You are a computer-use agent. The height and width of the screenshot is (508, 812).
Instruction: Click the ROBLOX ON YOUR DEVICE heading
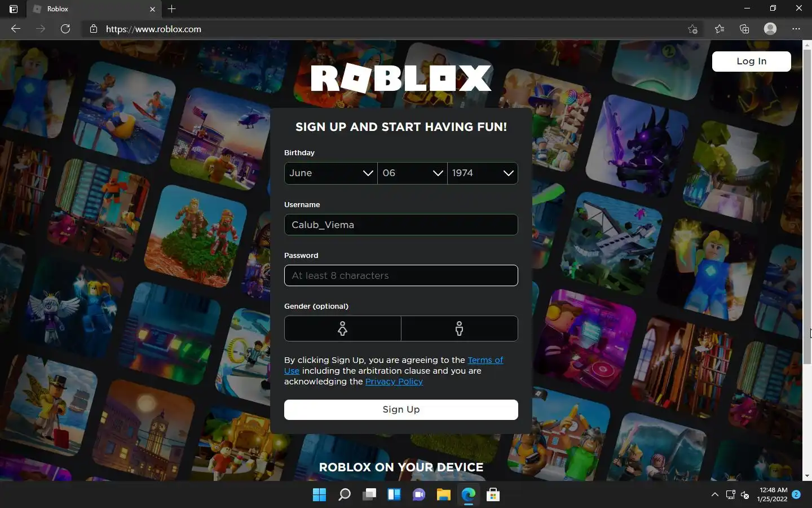401,467
